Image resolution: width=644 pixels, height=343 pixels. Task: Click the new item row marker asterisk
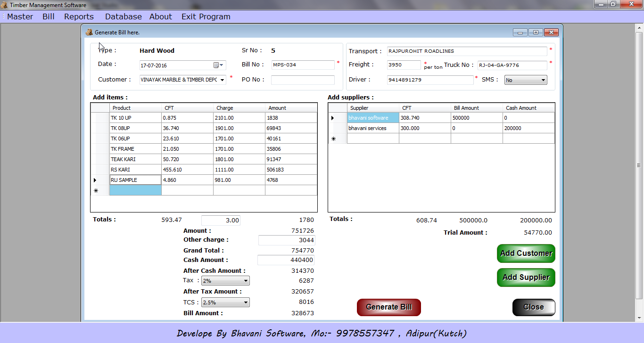[96, 191]
